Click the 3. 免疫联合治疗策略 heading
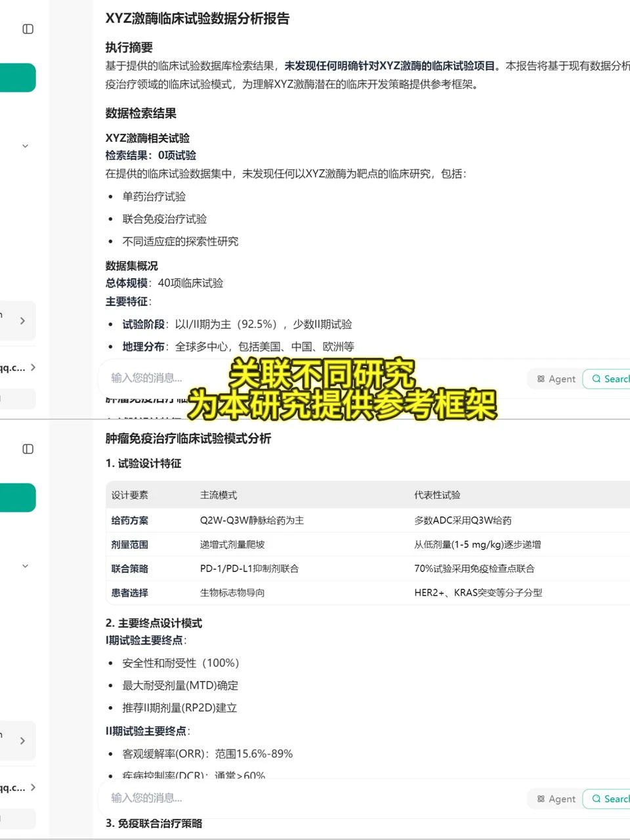The height and width of the screenshot is (840, 630). (x=154, y=824)
